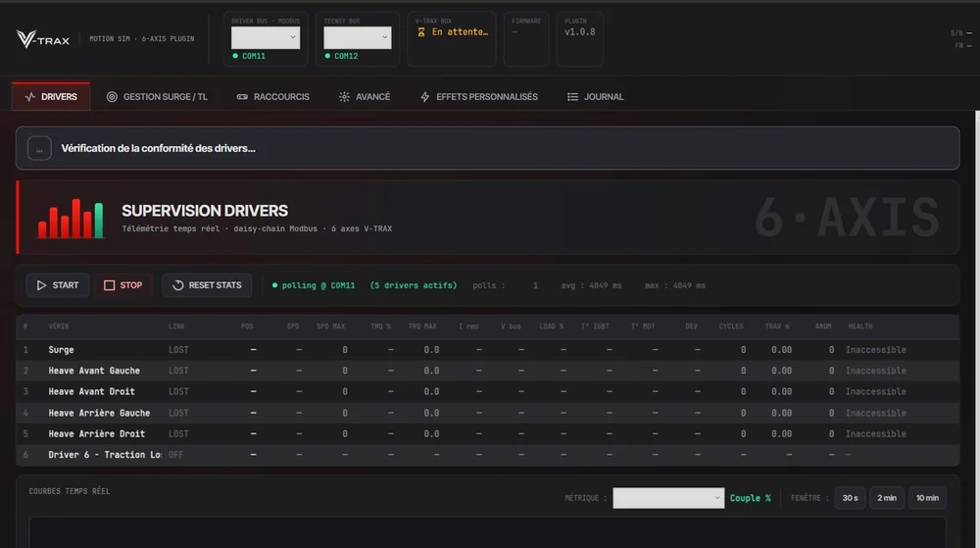
Task: Click the SPD MAX column header
Action: [x=330, y=326]
